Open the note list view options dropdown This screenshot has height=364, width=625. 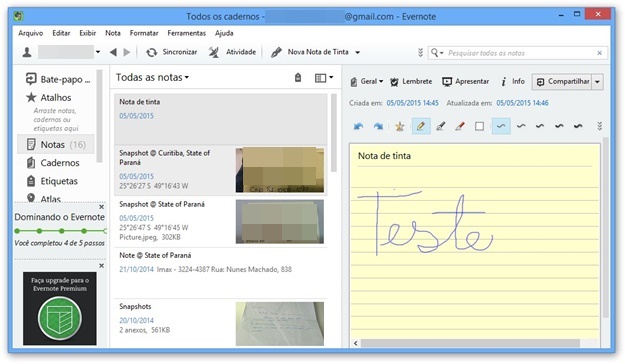pos(324,78)
